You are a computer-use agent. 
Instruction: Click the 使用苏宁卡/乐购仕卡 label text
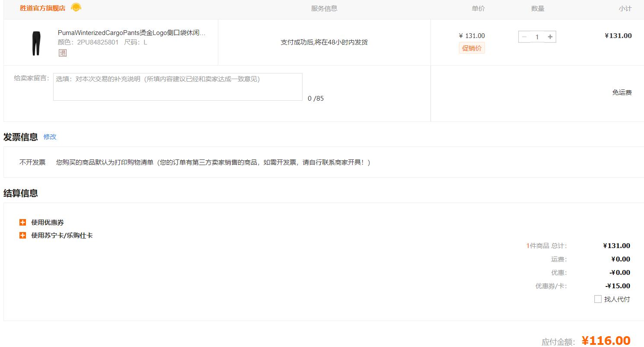tap(62, 236)
